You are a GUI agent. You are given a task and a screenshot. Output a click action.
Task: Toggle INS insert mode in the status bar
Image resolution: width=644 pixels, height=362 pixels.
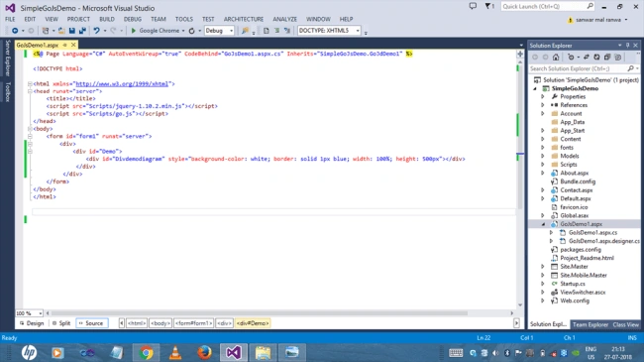click(x=632, y=338)
